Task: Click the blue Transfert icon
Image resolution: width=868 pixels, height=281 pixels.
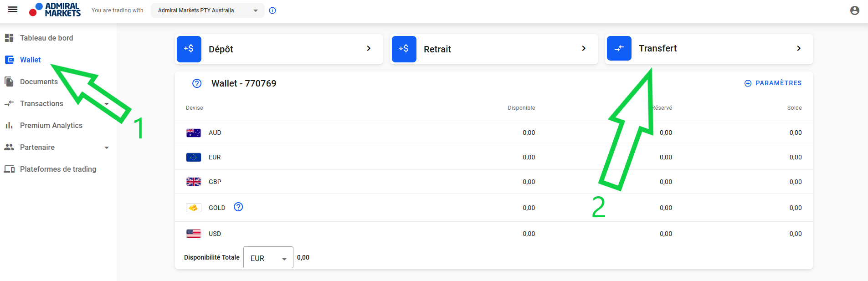Action: pos(619,48)
